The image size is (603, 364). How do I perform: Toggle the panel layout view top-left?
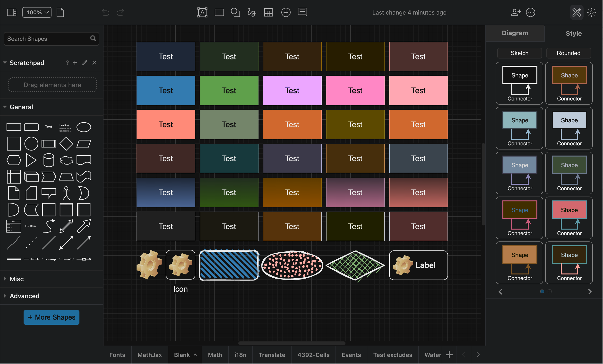(x=11, y=12)
